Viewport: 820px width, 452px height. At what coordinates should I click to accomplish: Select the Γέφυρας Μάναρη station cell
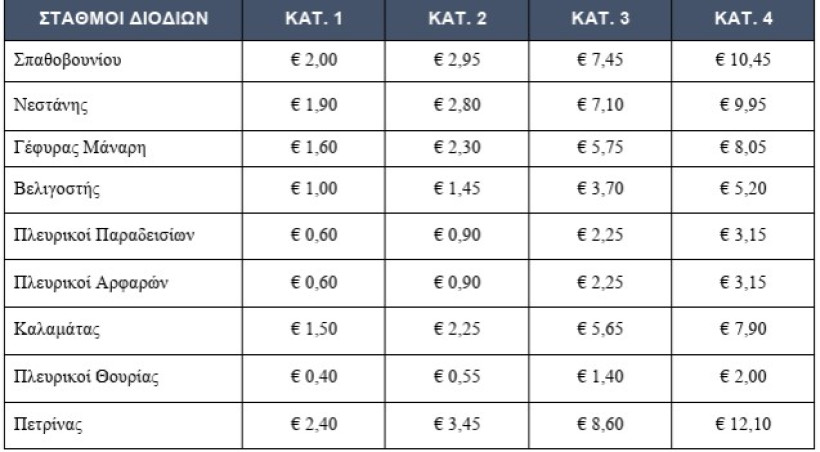(x=82, y=149)
